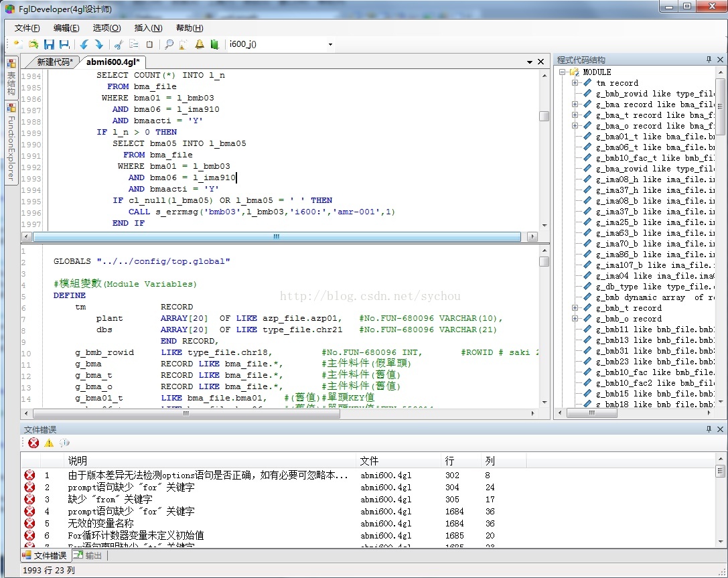Expand the g_bma_o record node

click(575, 125)
